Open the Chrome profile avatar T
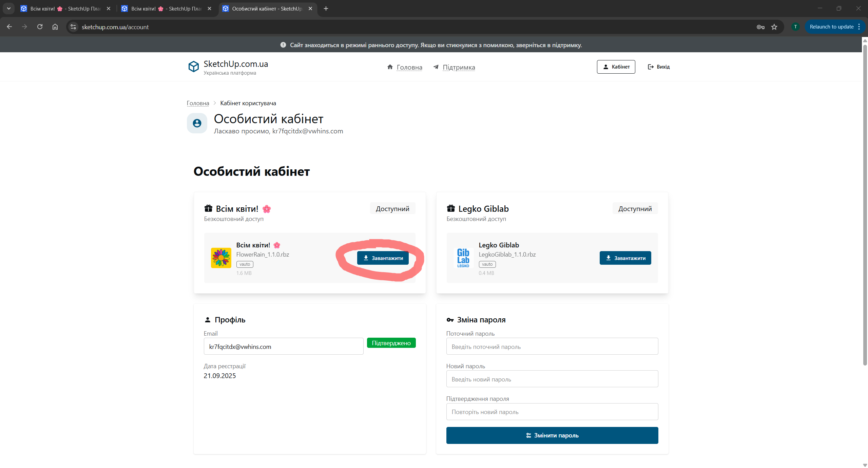Viewport: 868px width, 468px height. pos(795,27)
